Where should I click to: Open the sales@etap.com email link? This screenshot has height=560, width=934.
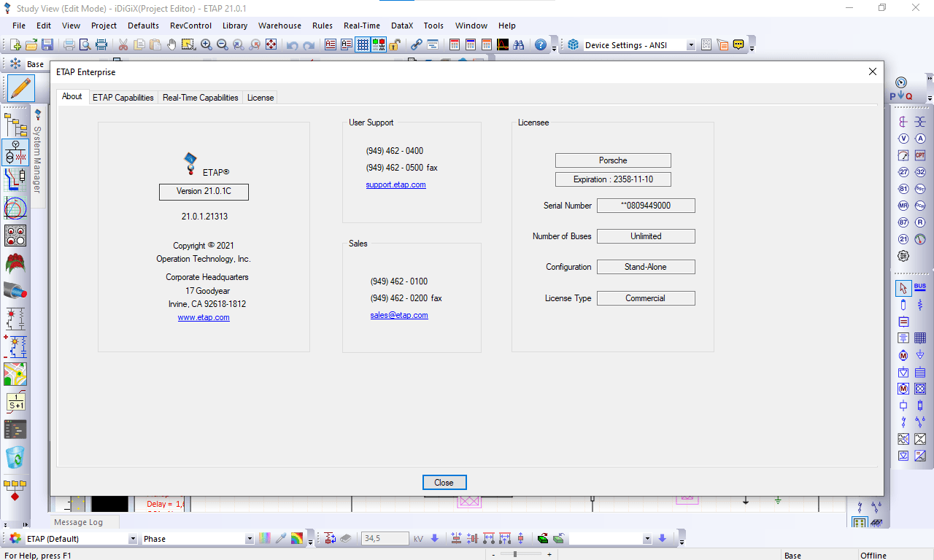pos(399,315)
